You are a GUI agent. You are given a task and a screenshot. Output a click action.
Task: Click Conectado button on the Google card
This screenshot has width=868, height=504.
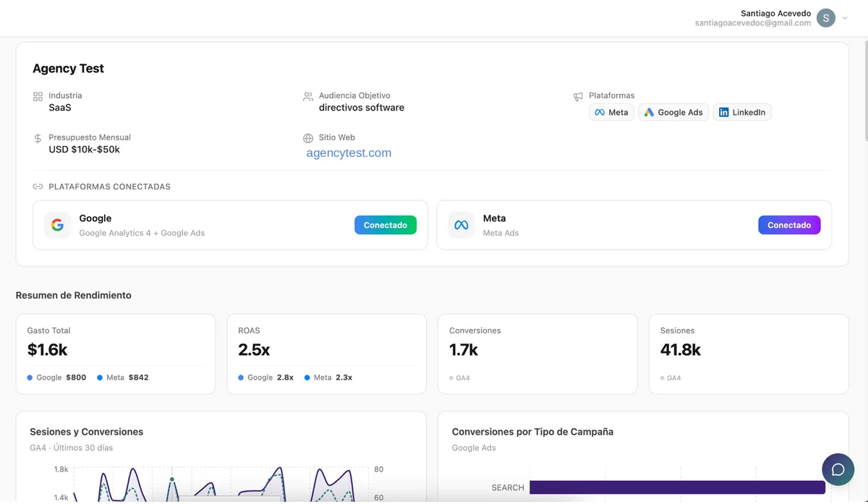click(x=386, y=224)
